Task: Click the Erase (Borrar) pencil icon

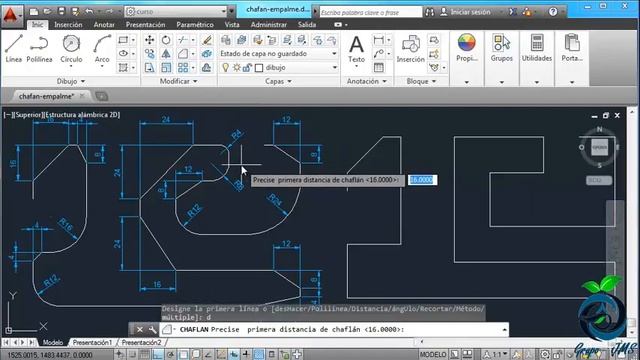Action: pyautogui.click(x=207, y=40)
